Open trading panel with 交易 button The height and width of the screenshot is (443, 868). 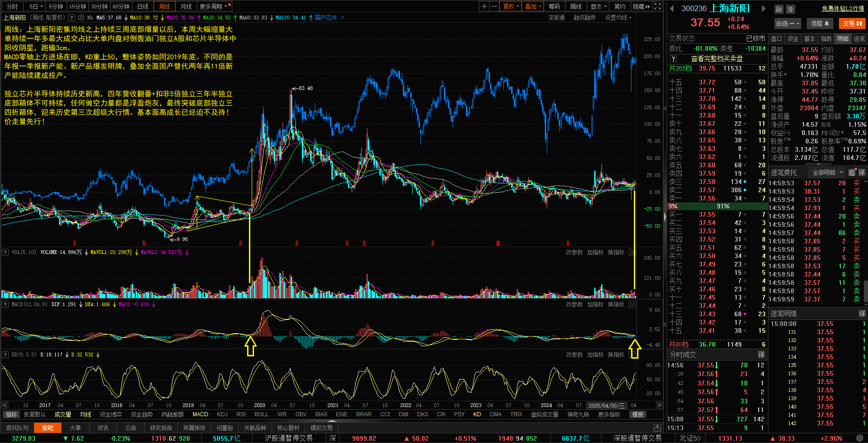pos(853,24)
